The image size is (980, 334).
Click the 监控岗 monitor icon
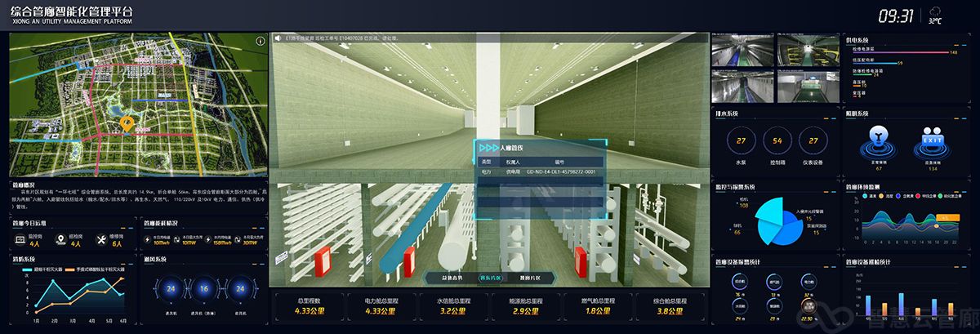tap(20, 239)
